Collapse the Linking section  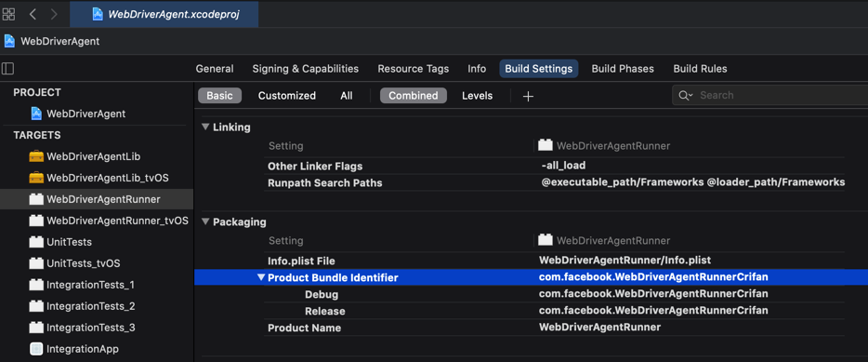(206, 127)
